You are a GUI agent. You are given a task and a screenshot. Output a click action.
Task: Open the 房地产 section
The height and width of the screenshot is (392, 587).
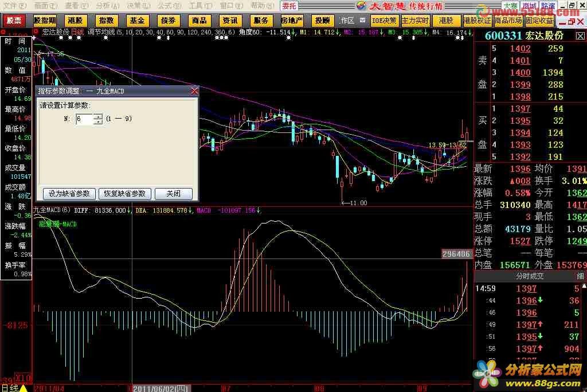click(x=292, y=21)
